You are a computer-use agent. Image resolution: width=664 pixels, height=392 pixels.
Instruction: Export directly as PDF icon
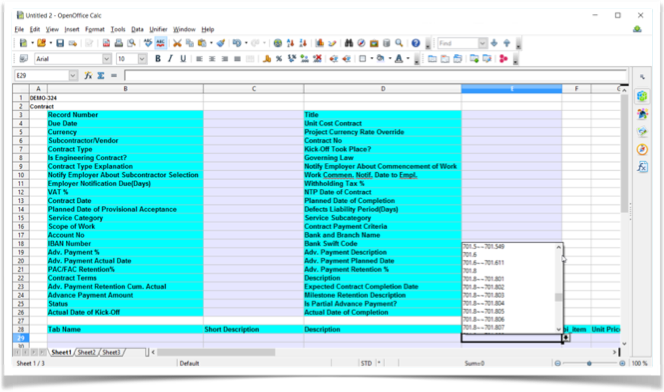click(106, 43)
